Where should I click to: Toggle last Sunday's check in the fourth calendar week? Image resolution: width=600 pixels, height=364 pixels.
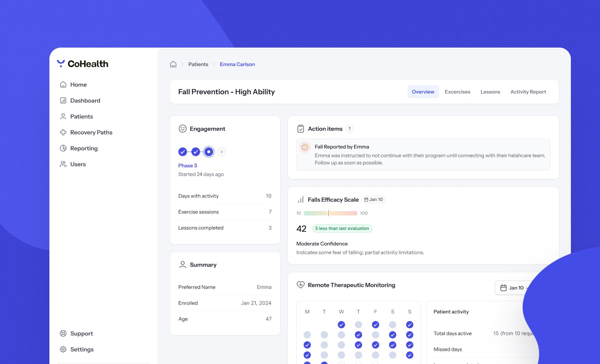[410, 355]
